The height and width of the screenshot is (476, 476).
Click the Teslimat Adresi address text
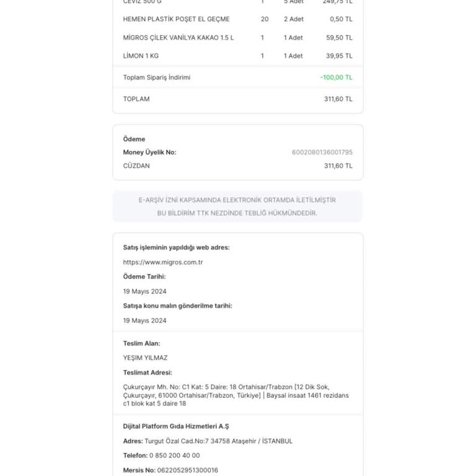click(236, 395)
